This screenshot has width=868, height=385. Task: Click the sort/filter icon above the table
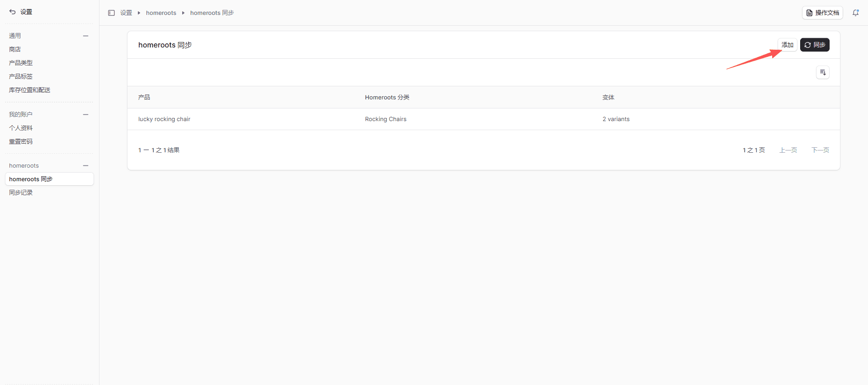point(822,72)
